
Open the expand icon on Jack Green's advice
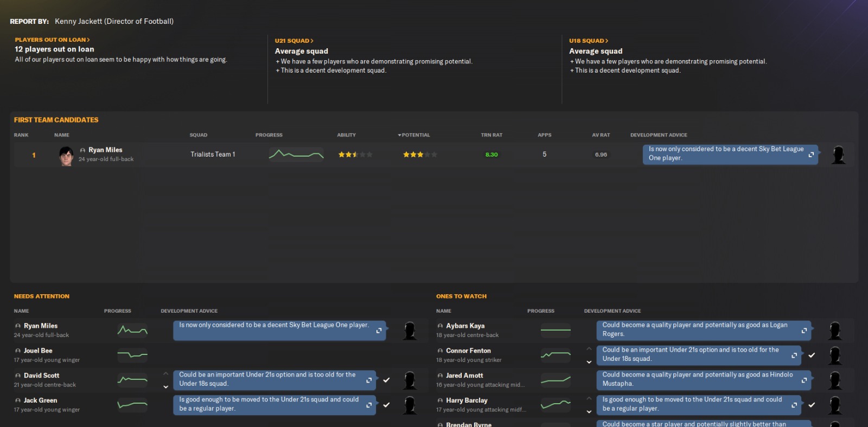tap(369, 405)
